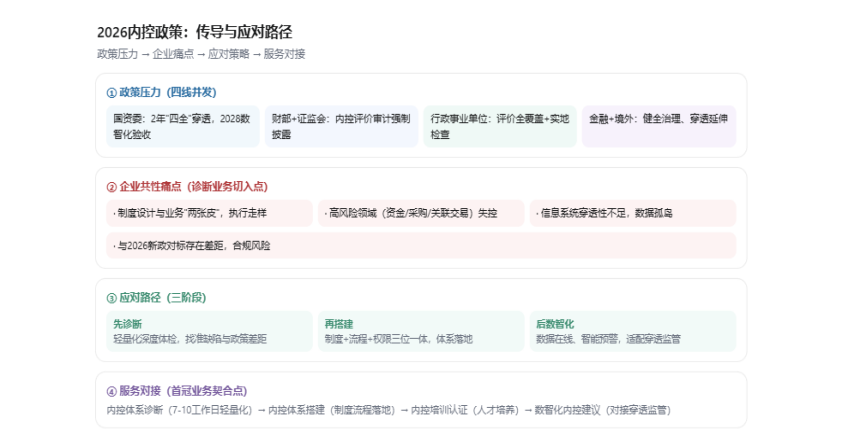Click section heading "④ 服务对接（首冠业务契合点）"
842x435 pixels.
tap(177, 391)
